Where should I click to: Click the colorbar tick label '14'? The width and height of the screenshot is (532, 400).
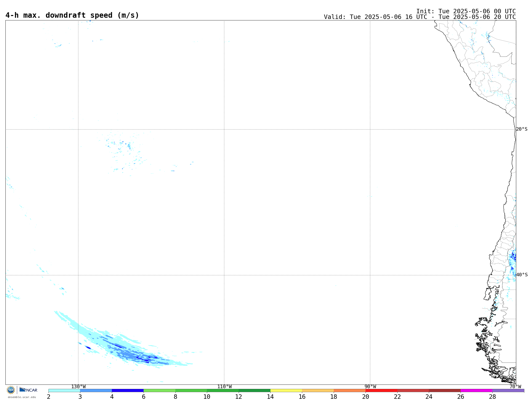click(270, 397)
